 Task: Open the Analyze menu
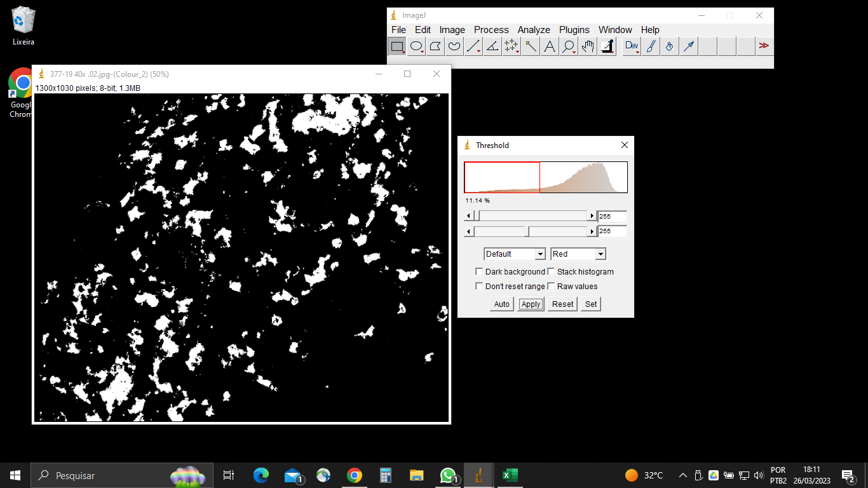[x=534, y=30]
